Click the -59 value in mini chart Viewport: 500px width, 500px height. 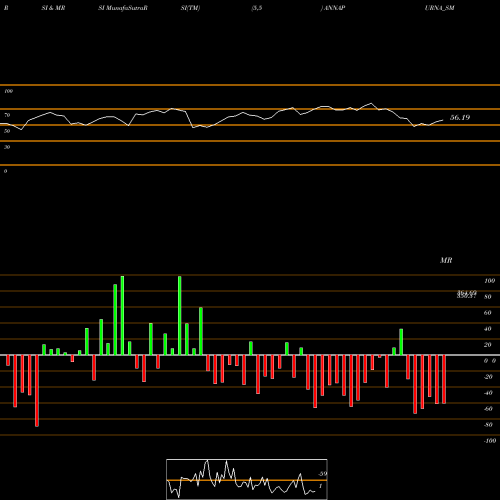click(322, 474)
